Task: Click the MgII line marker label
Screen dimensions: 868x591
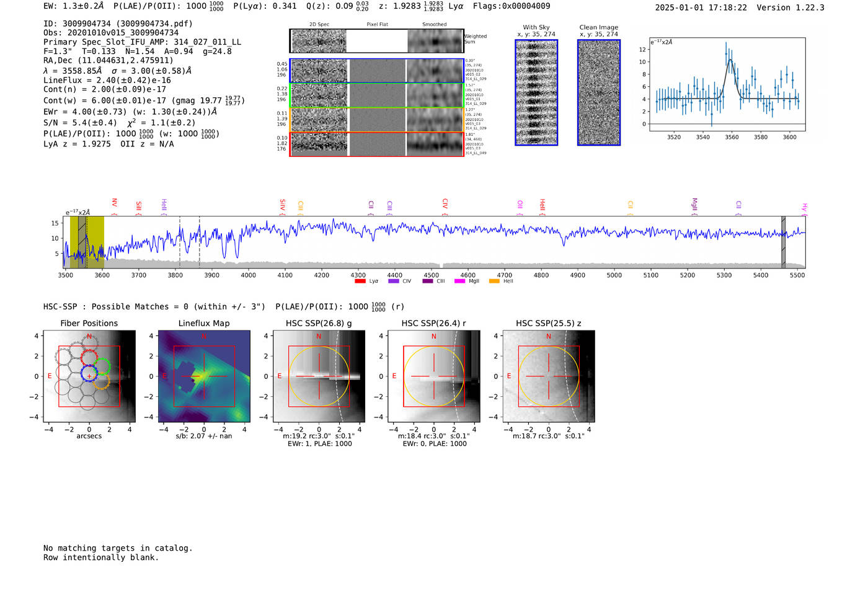Action: pos(694,205)
